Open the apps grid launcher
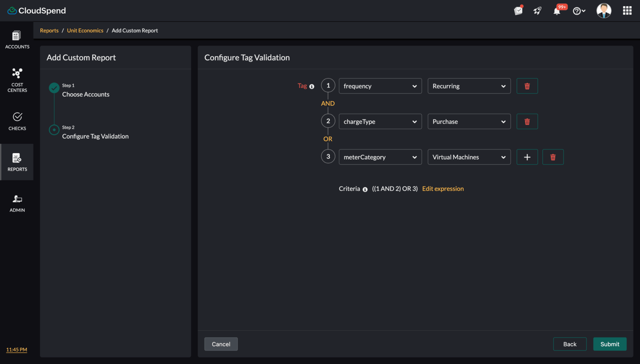The height and width of the screenshot is (364, 640). pos(627,10)
